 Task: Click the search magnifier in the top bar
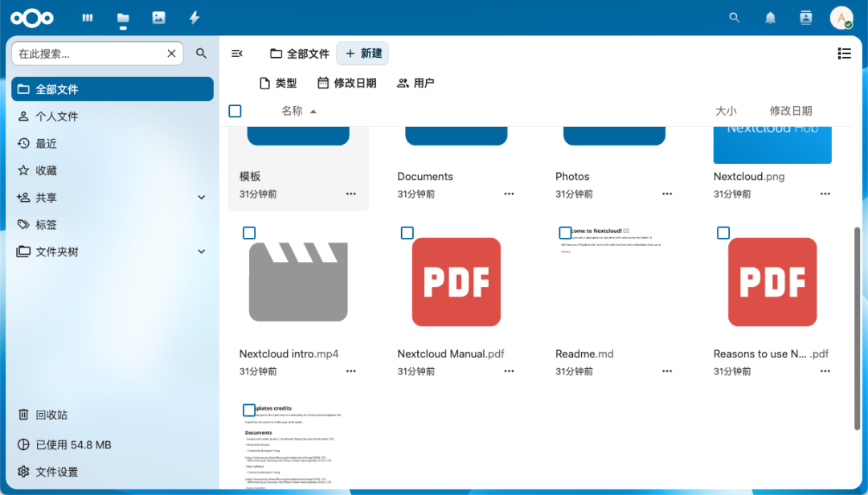[x=734, y=18]
